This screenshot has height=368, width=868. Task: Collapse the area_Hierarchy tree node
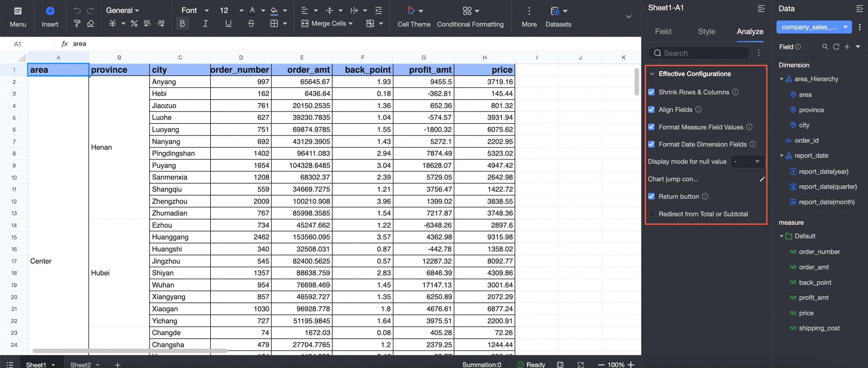click(781, 79)
